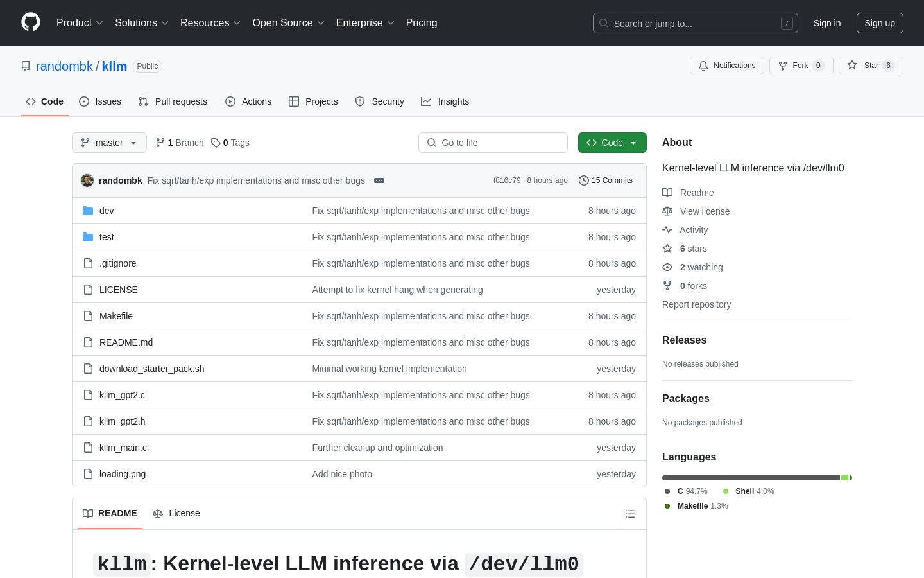The width and height of the screenshot is (924, 578).
Task: Open the test folder
Action: [107, 237]
